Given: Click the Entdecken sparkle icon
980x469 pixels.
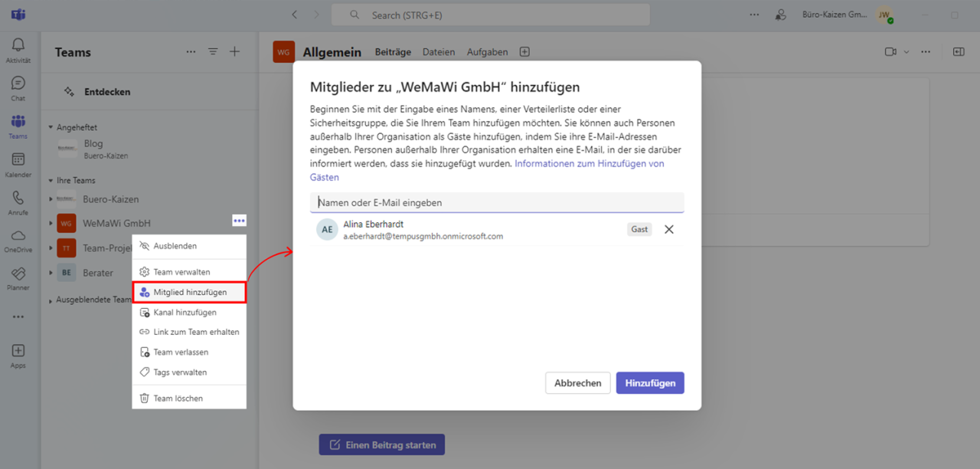Looking at the screenshot, I should tap(69, 91).
